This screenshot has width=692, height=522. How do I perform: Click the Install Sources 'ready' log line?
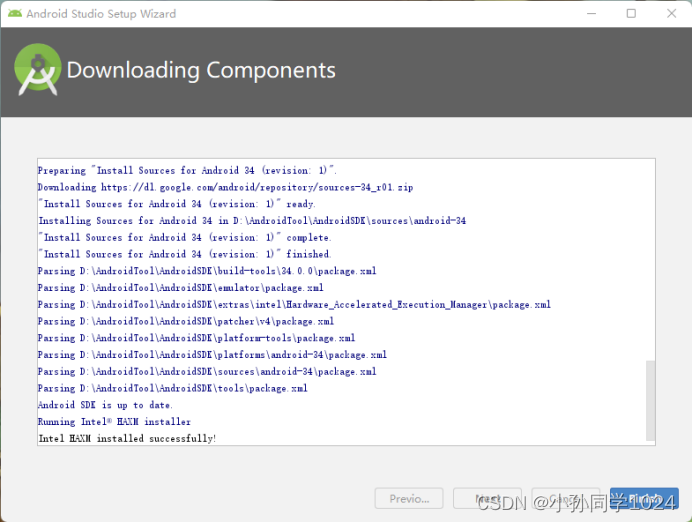tap(177, 204)
